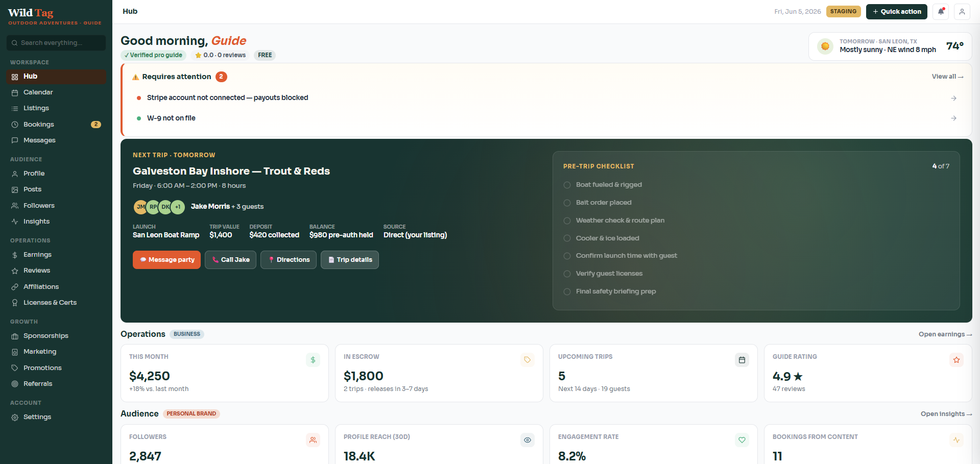Click Directions button
This screenshot has height=464, width=980.
click(x=289, y=260)
